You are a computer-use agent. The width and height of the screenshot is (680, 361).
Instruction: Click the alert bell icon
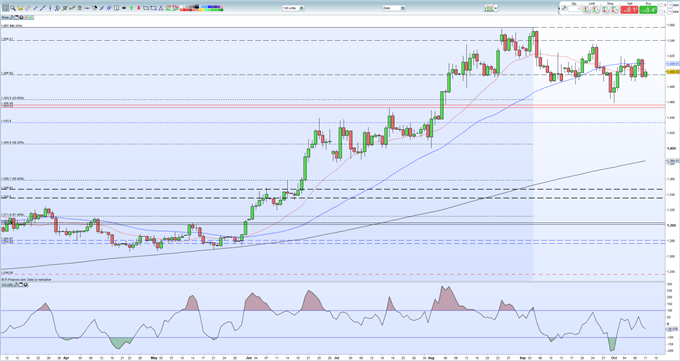(x=20, y=8)
